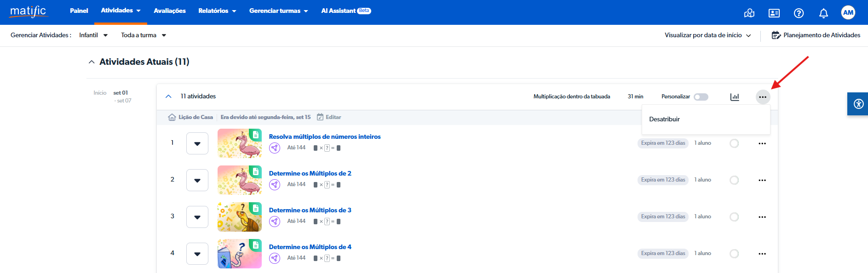
Task: Open the notifications bell
Action: [823, 13]
